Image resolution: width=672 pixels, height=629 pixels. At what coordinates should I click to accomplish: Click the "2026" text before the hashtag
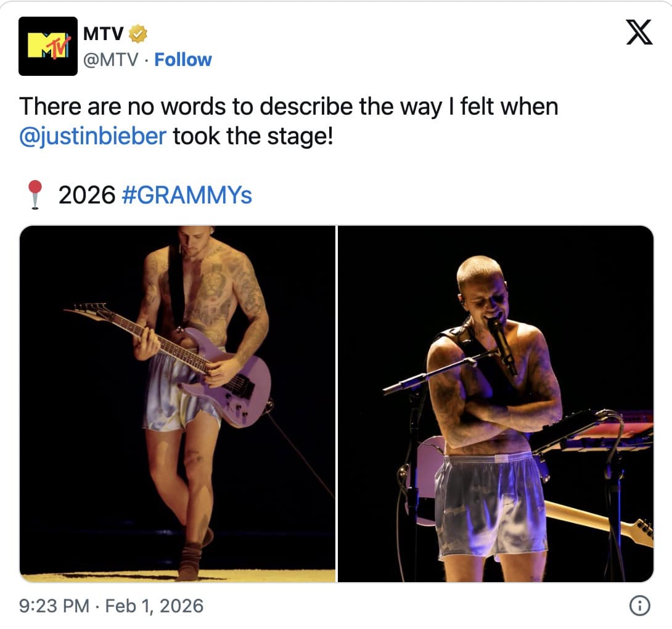87,195
